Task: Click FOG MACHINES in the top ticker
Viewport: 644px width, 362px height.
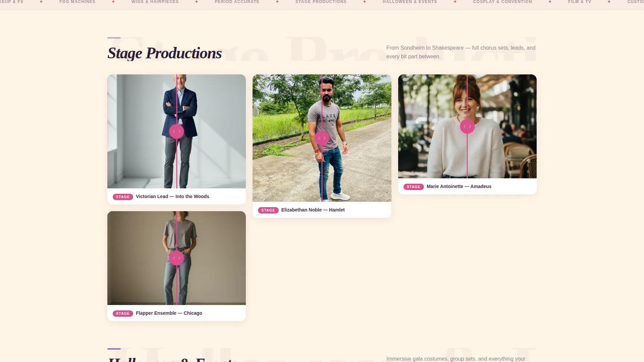Action: [77, 2]
